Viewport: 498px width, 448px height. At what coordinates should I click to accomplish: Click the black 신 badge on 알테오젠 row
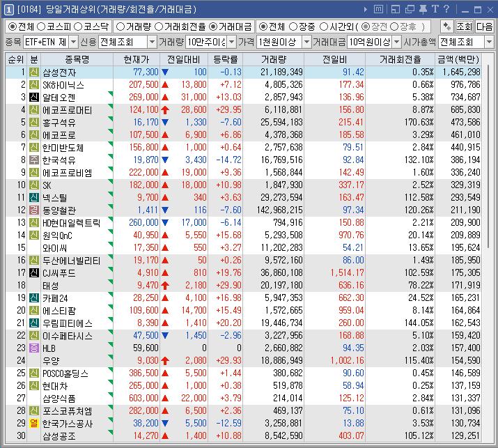[34, 98]
